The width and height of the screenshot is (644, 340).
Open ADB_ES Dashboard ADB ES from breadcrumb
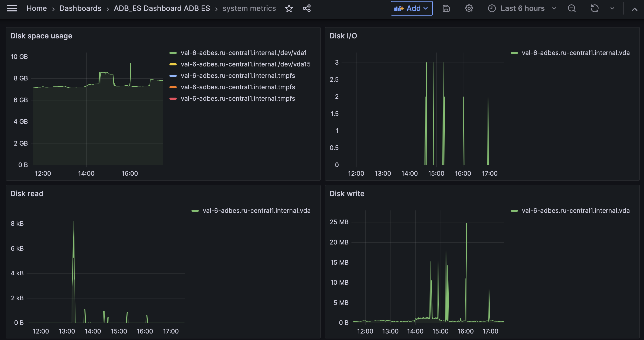point(161,8)
